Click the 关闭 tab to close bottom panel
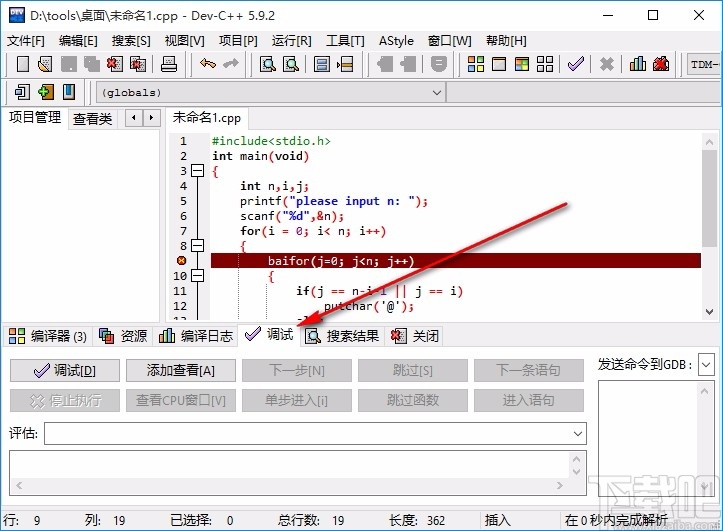723x531 pixels. (x=414, y=336)
